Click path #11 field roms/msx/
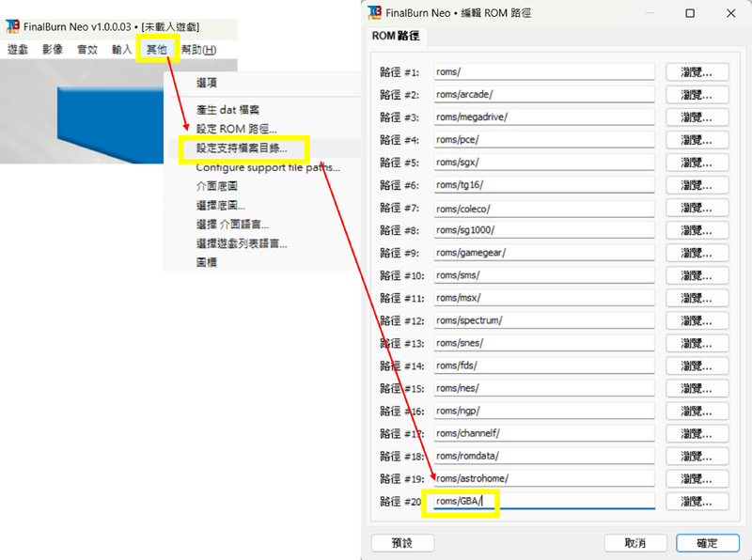752x560 pixels. pos(544,298)
